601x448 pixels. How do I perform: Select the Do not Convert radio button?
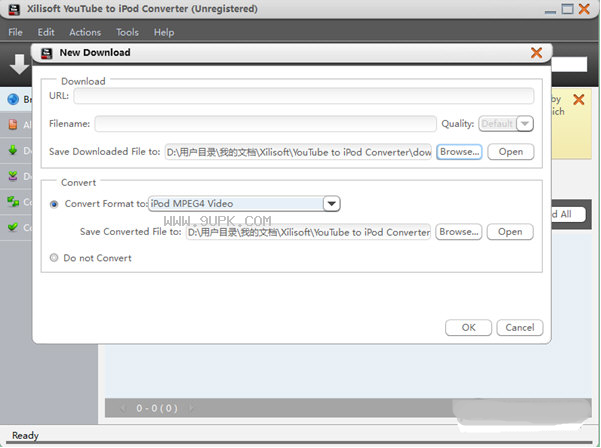click(x=54, y=258)
